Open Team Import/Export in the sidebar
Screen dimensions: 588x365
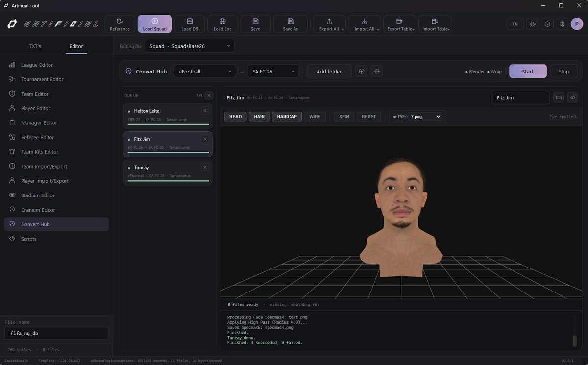coord(56,167)
